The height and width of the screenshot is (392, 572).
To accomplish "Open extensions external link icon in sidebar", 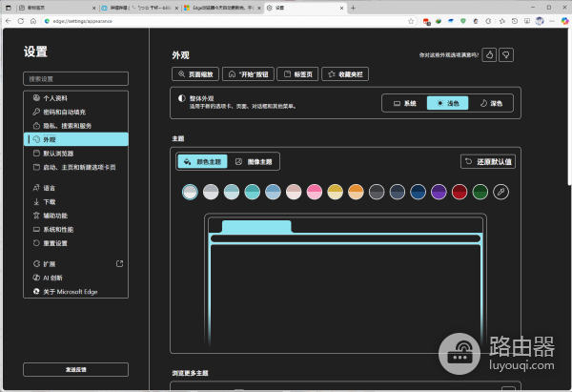I will 120,263.
